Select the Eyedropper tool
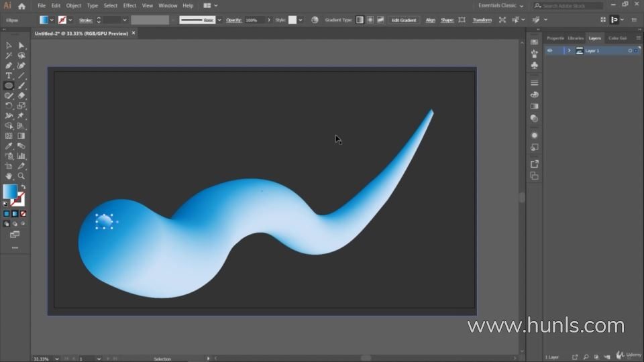 (x=9, y=145)
